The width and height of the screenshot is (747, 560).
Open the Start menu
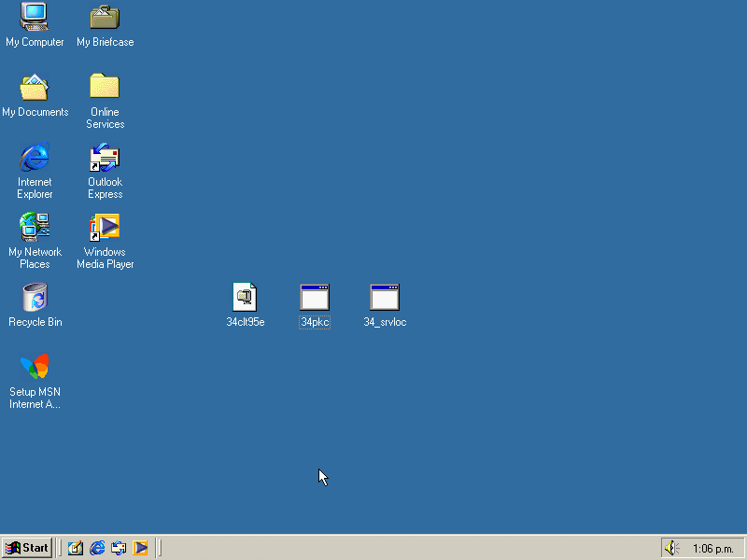27,548
